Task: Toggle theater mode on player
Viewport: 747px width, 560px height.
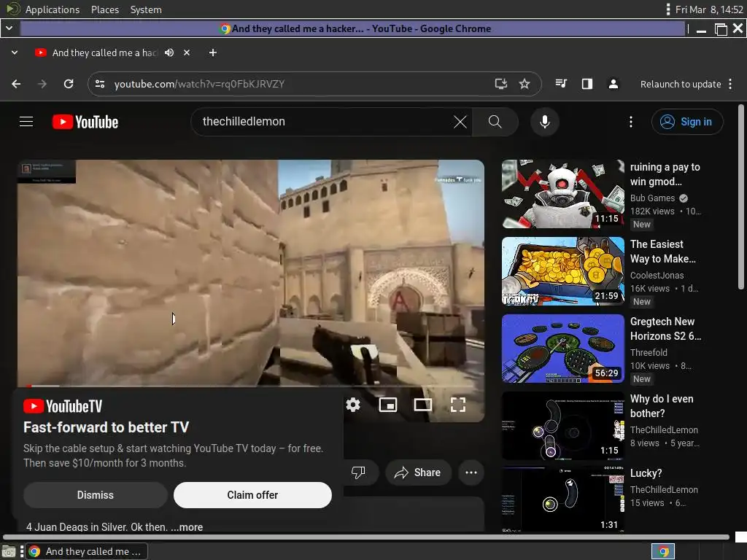Action: pos(422,405)
